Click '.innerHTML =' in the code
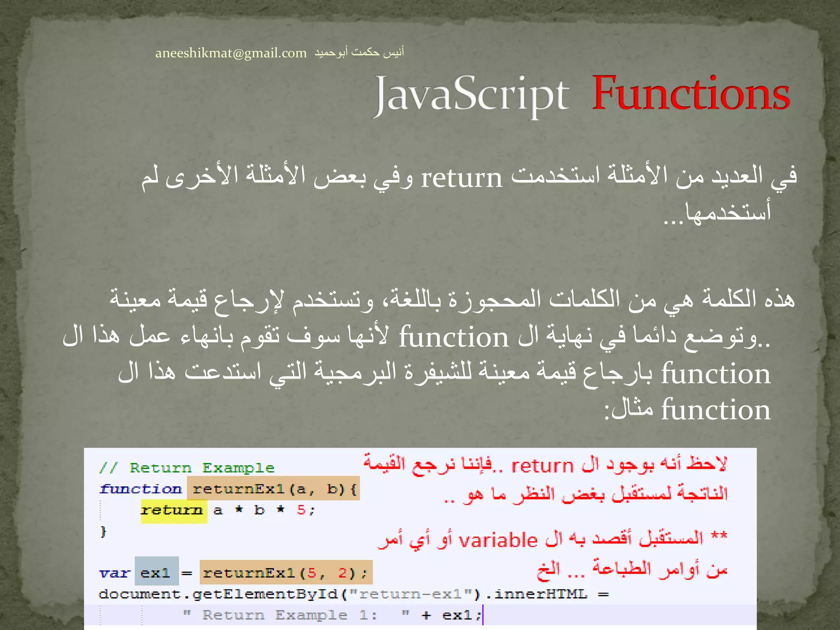 [547, 594]
